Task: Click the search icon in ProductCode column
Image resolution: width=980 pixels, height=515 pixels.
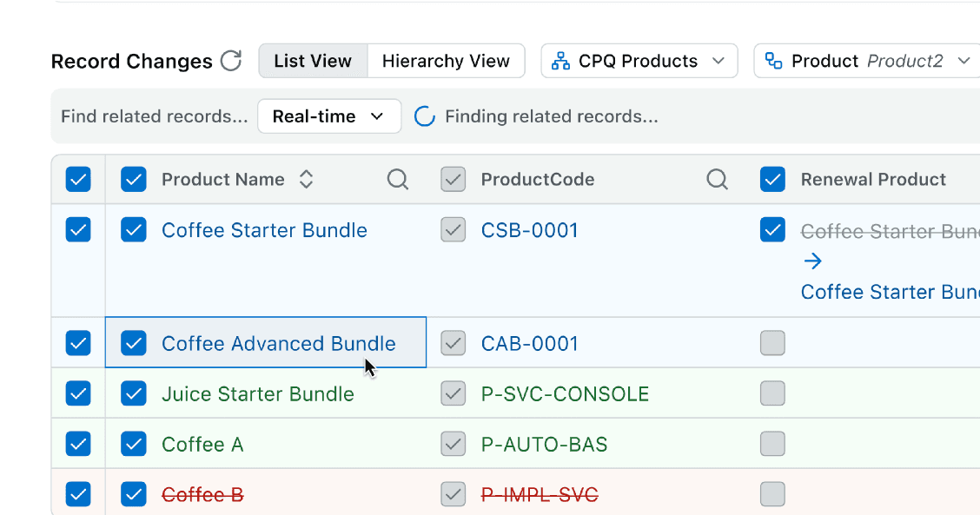Action: [x=718, y=180]
